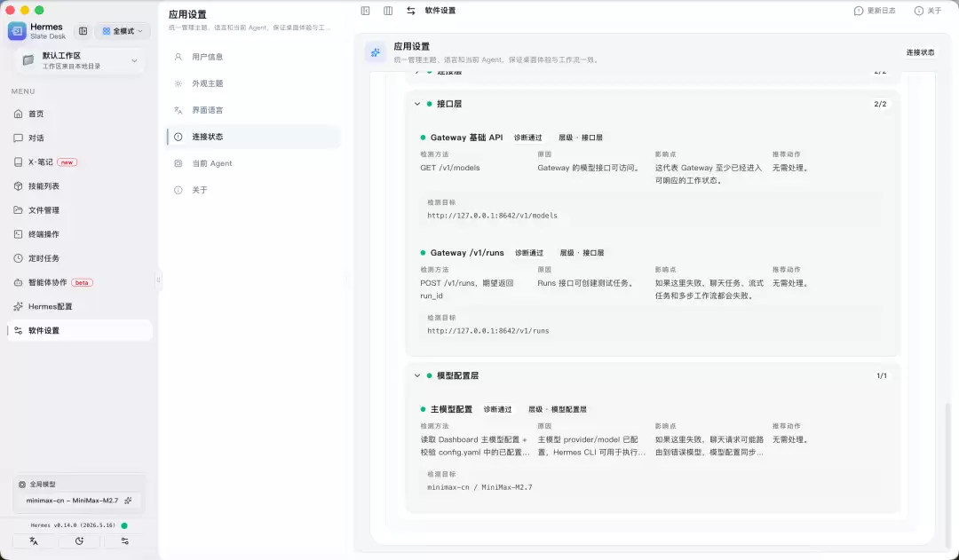Click the sliders settings icon in bottom bar

pyautogui.click(x=125, y=541)
